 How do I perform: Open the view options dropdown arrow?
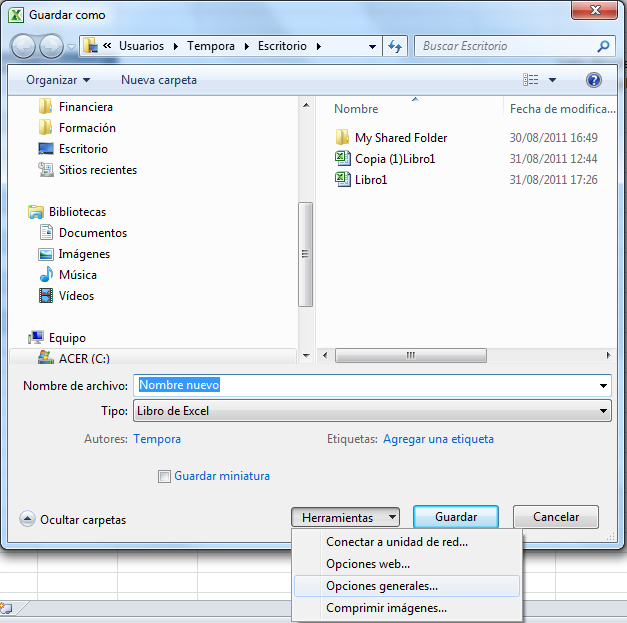(552, 80)
